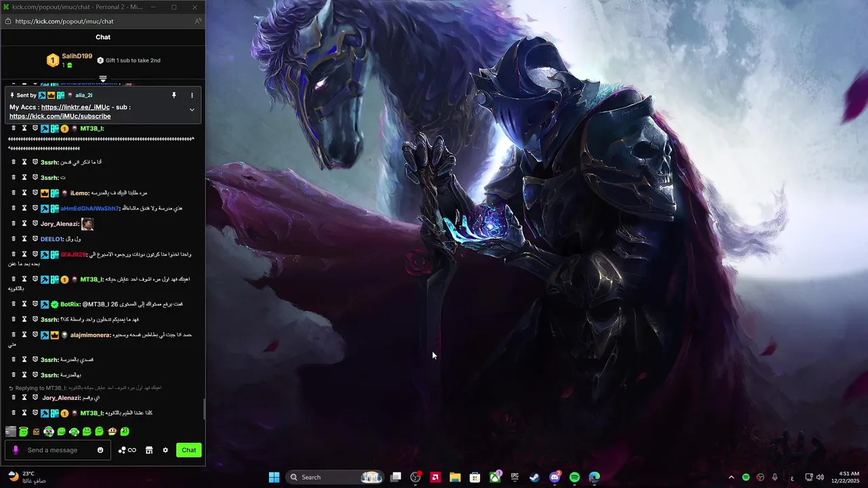Timeout BotRix with the hourglass icon
This screenshot has width=868, height=488.
coord(24,304)
